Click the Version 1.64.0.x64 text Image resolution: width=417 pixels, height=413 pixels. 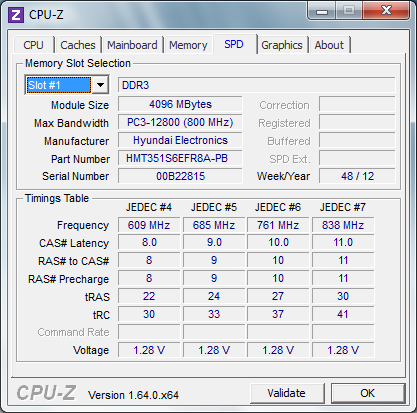pyautogui.click(x=133, y=395)
